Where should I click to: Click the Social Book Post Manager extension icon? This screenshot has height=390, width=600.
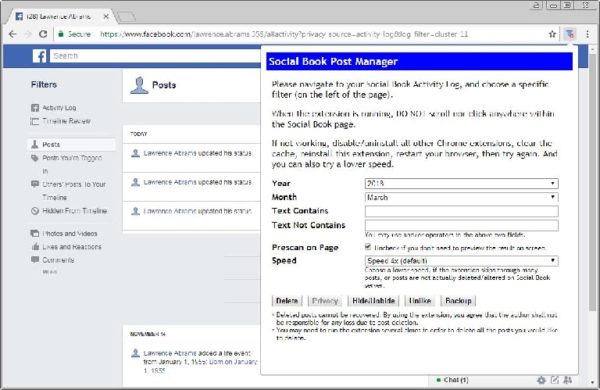pyautogui.click(x=570, y=34)
